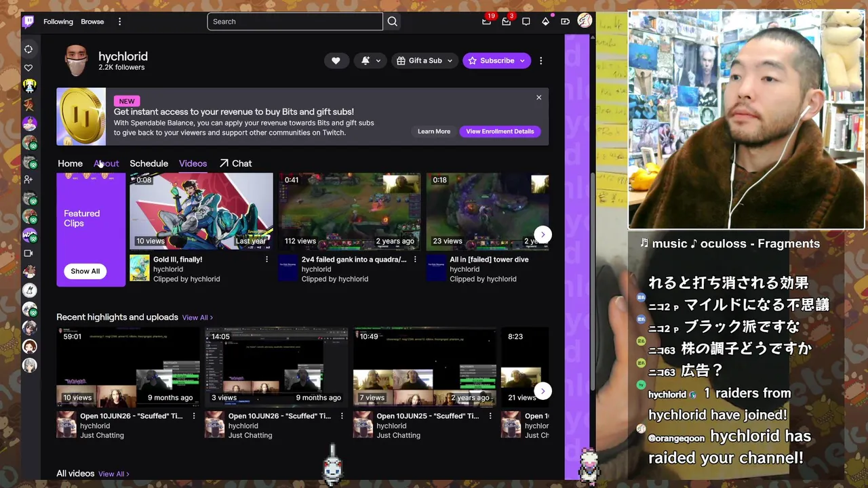Image resolution: width=868 pixels, height=488 pixels.
Task: Select the Videos tab
Action: pyautogui.click(x=193, y=163)
